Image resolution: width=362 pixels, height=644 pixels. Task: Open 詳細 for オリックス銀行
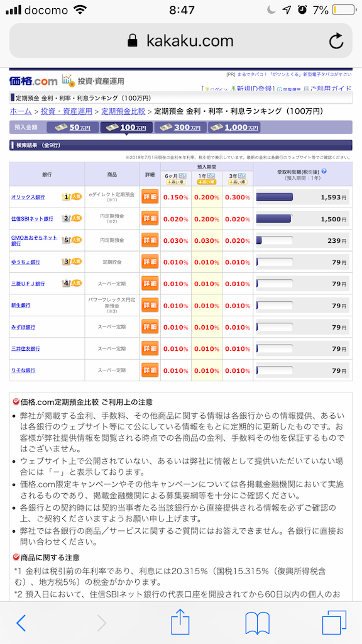[150, 197]
